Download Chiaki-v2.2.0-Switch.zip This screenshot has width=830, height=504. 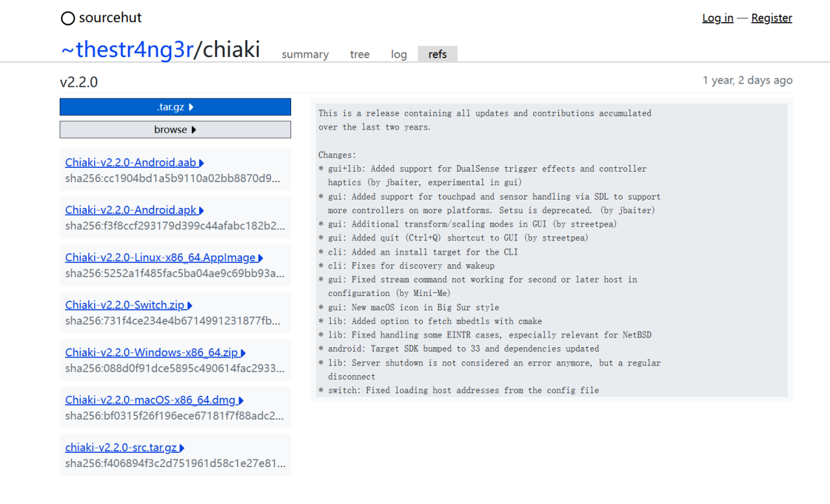[129, 305]
